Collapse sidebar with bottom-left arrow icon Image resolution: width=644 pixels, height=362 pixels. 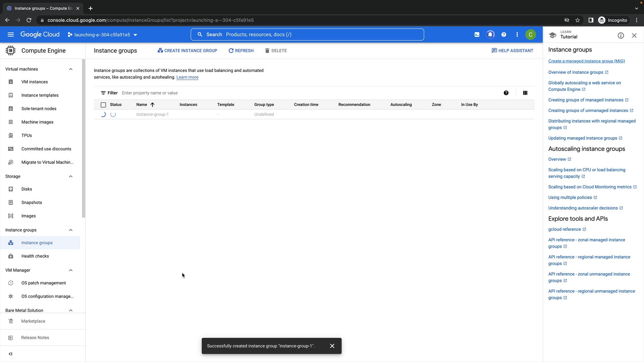point(10,354)
